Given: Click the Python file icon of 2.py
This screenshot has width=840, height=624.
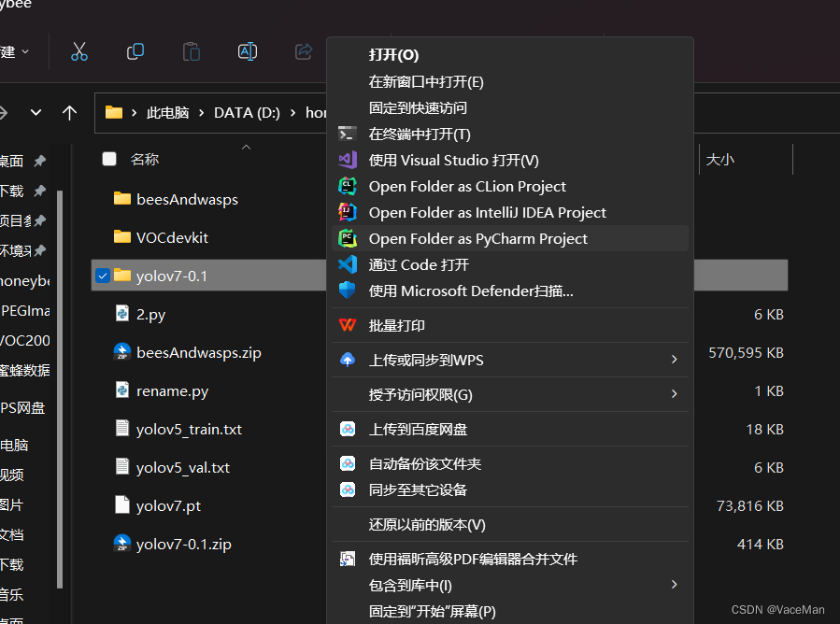Looking at the screenshot, I should pos(122,313).
